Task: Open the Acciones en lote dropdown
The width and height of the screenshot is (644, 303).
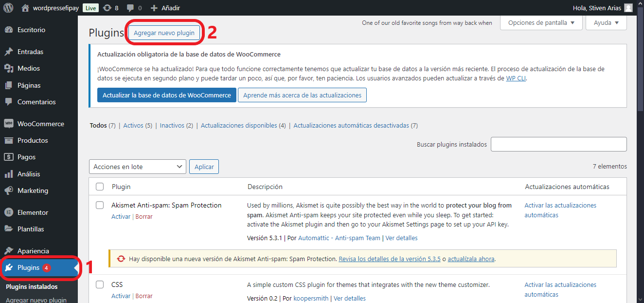Action: 138,167
